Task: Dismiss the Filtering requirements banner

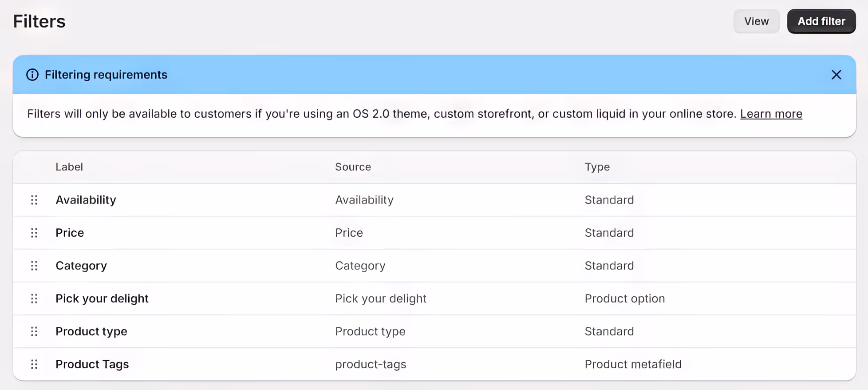Action: [x=836, y=75]
